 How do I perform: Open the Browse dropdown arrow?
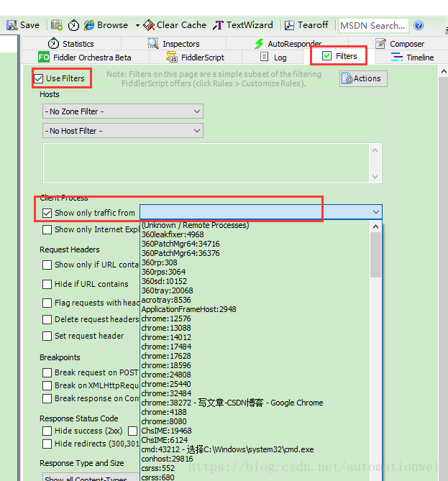point(137,25)
